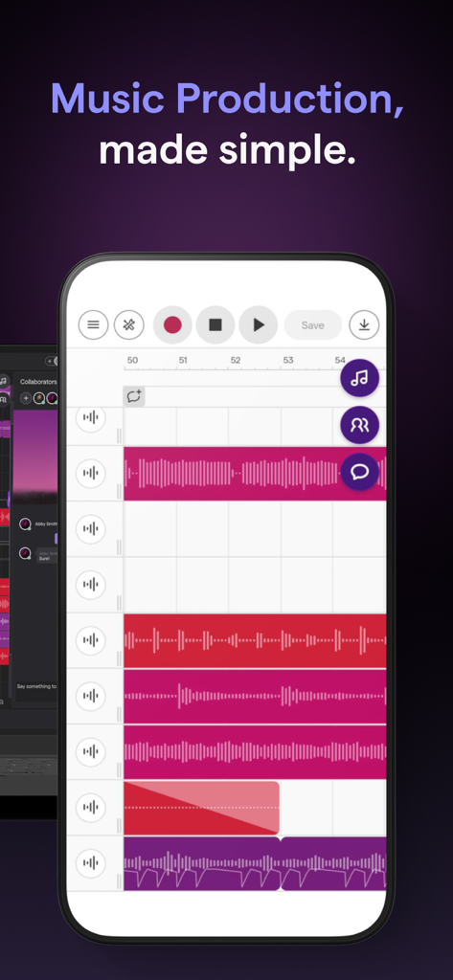
Task: Jump to bar 53 on the ruler
Action: click(x=288, y=361)
